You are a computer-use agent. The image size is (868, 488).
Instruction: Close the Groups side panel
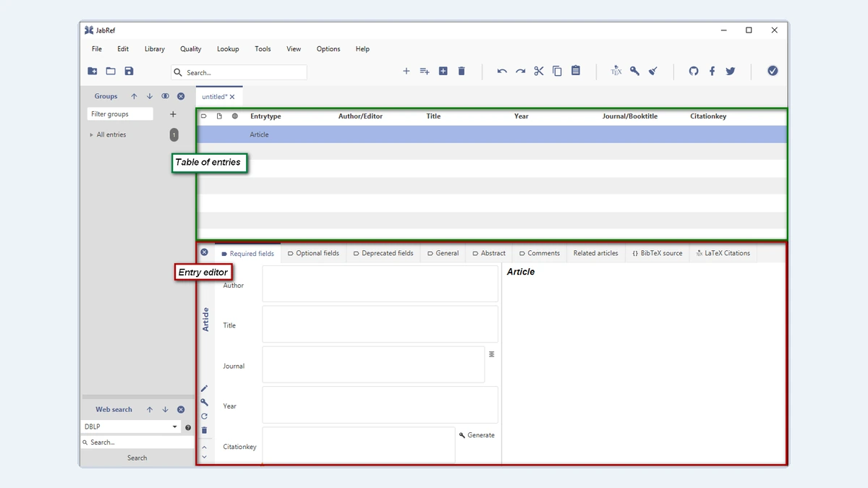coord(181,96)
